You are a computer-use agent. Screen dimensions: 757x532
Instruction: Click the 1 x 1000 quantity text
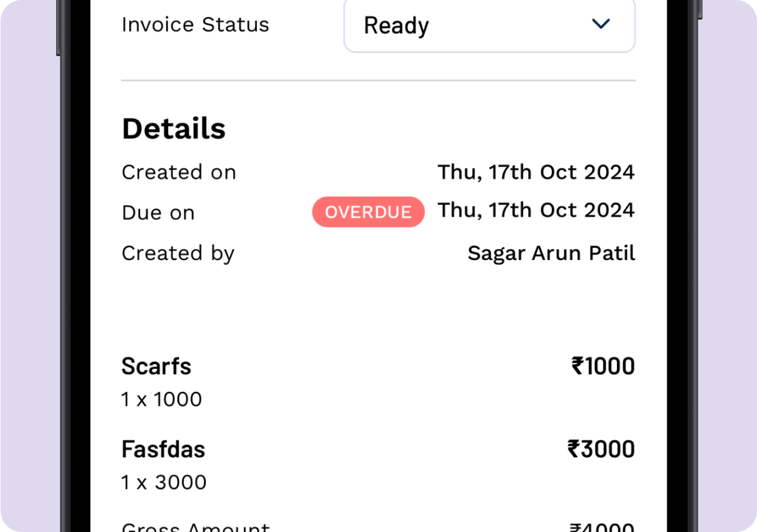pos(161,399)
